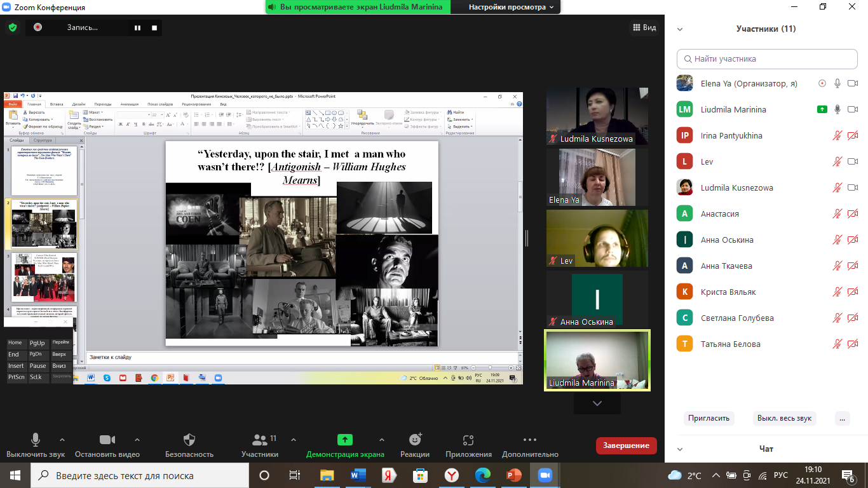The image size is (868, 488).
Task: Click Elena Ya recording indicator icon
Action: (822, 83)
